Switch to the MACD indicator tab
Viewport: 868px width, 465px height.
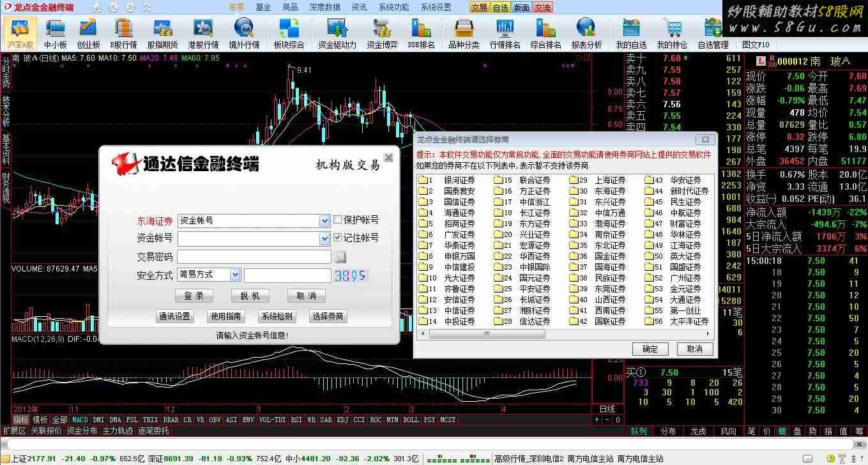click(80, 420)
